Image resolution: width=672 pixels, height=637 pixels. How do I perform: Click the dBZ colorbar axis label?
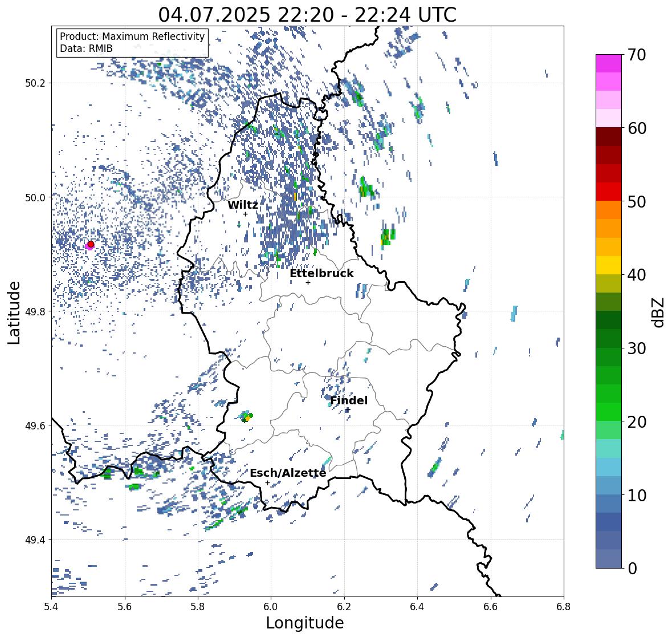click(x=659, y=312)
